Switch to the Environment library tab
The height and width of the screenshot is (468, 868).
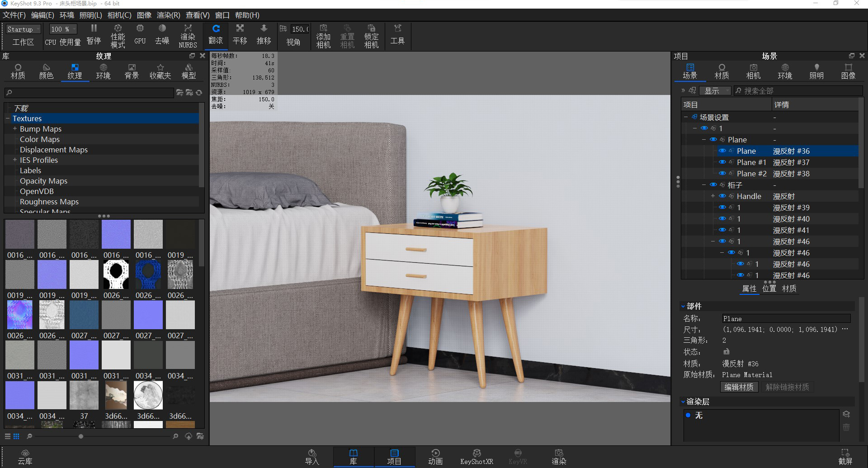[x=103, y=71]
